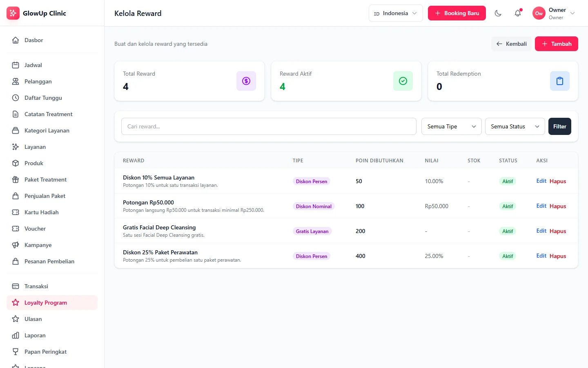This screenshot has height=368, width=588.
Task: Click the Total Redemption clipboard icon
Action: [x=560, y=81]
